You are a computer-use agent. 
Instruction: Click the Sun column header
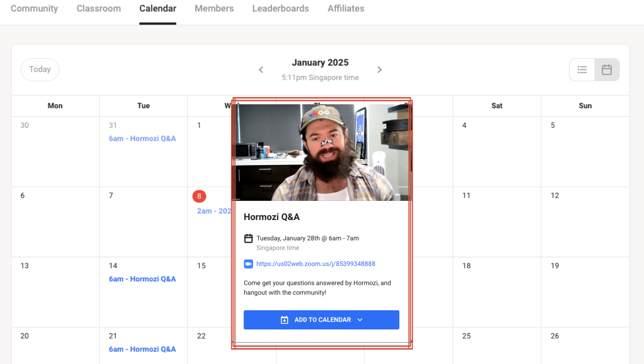click(x=585, y=106)
